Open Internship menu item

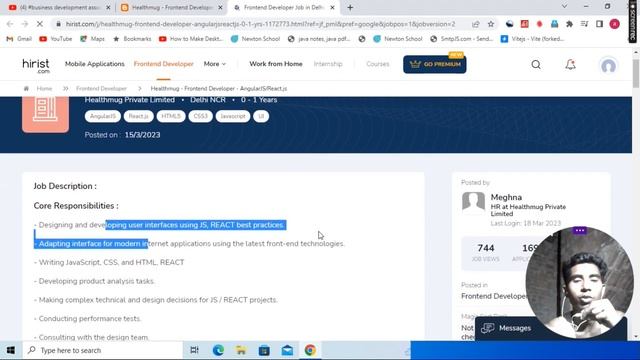(x=328, y=64)
